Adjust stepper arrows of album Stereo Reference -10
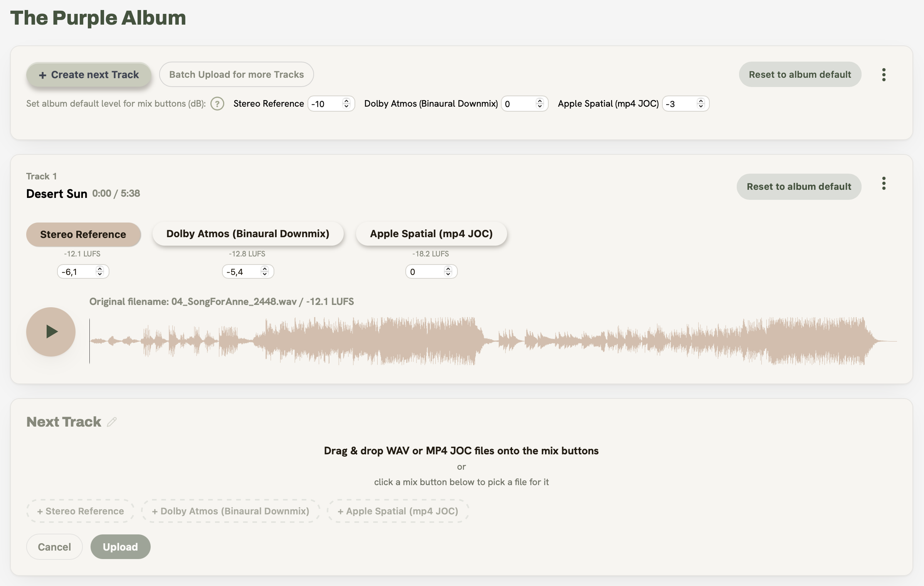The width and height of the screenshot is (924, 586). point(346,104)
